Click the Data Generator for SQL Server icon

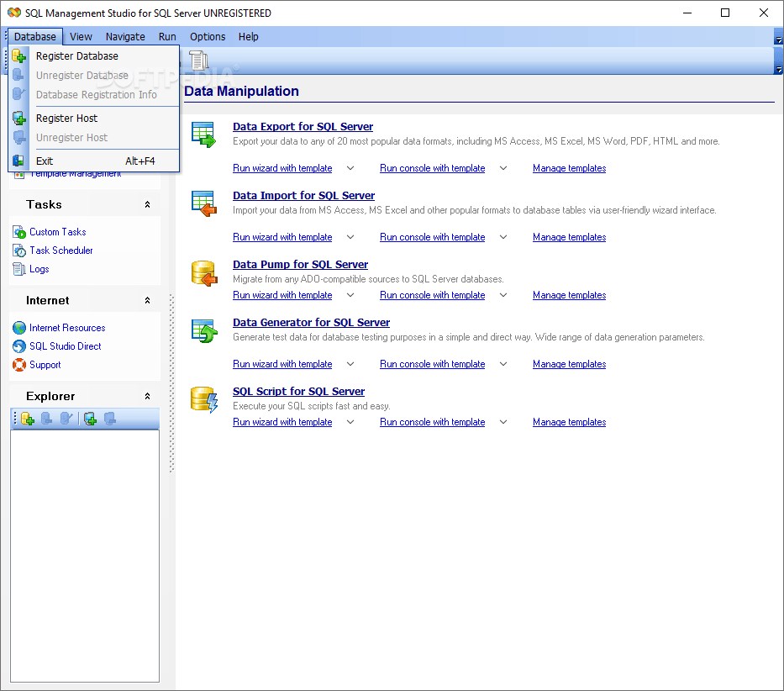205,329
